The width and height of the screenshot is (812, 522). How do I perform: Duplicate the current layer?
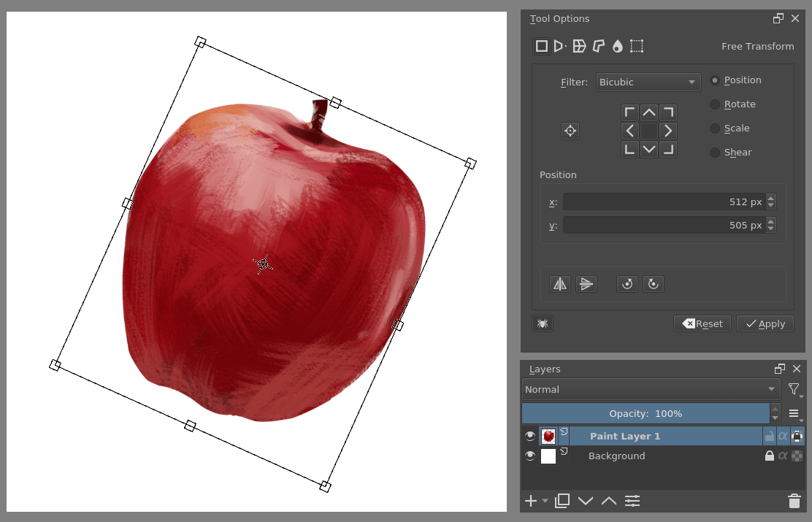tap(562, 501)
